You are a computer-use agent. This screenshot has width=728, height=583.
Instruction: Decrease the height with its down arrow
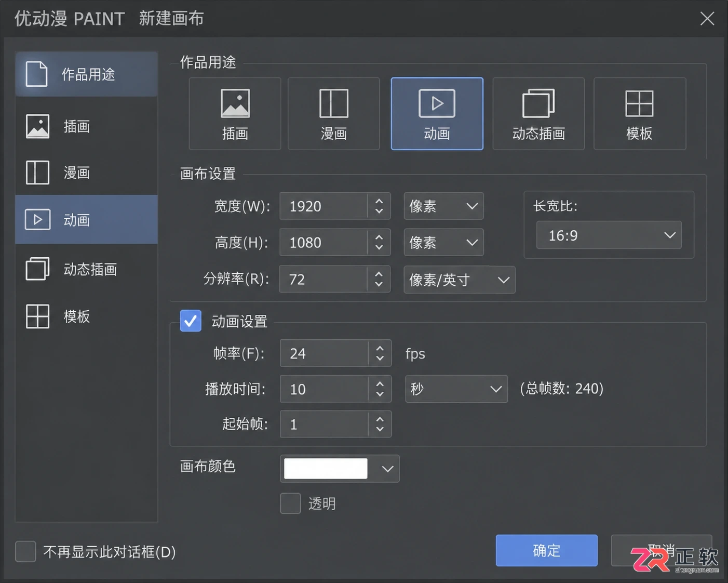[x=379, y=248]
